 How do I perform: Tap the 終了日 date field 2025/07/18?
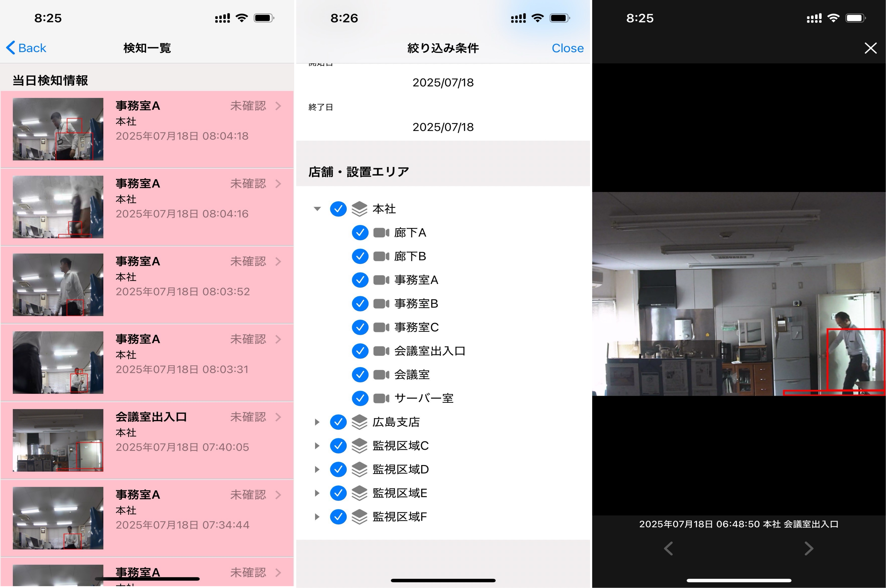point(443,127)
